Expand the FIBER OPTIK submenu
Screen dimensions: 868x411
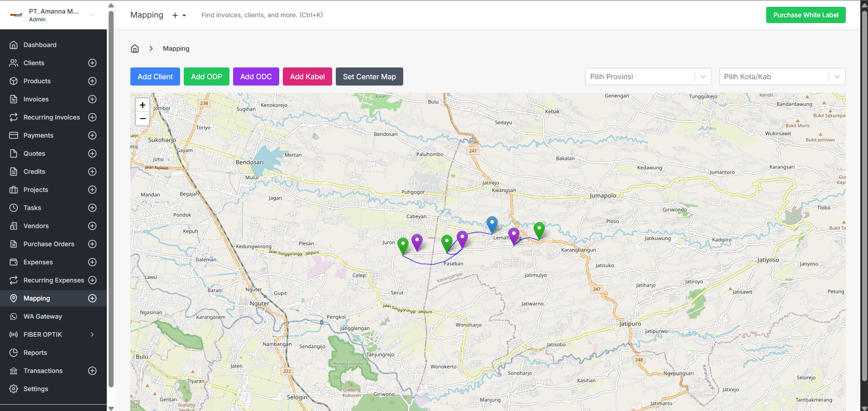coord(92,335)
